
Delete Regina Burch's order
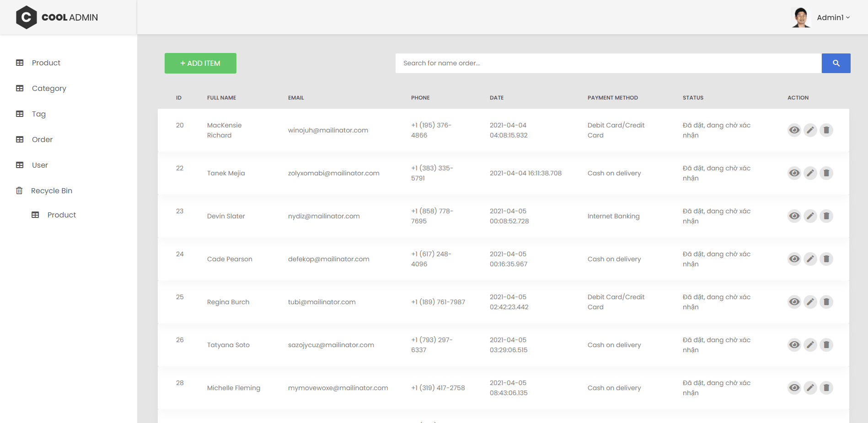[x=826, y=302]
